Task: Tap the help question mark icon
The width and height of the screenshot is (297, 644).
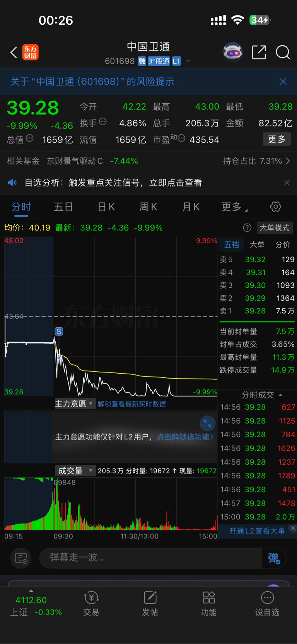Action: pos(247,228)
